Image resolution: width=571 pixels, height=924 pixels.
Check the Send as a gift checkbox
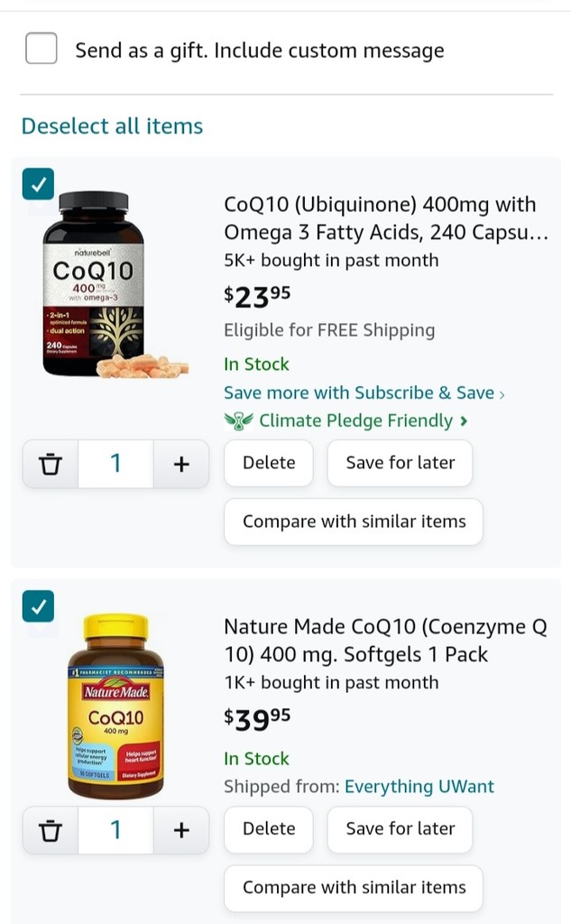[x=41, y=49]
